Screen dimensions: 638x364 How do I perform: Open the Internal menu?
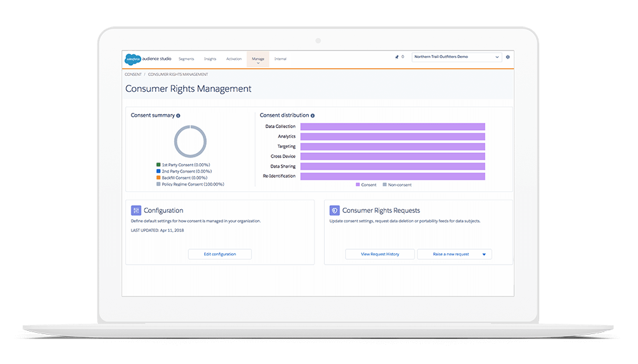(x=280, y=59)
